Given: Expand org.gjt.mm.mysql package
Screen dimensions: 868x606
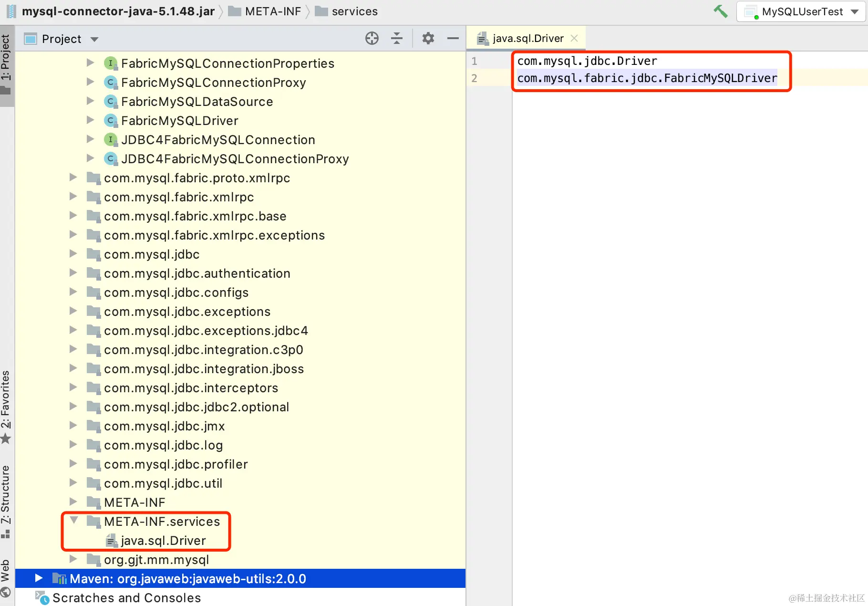Looking at the screenshot, I should pos(73,559).
